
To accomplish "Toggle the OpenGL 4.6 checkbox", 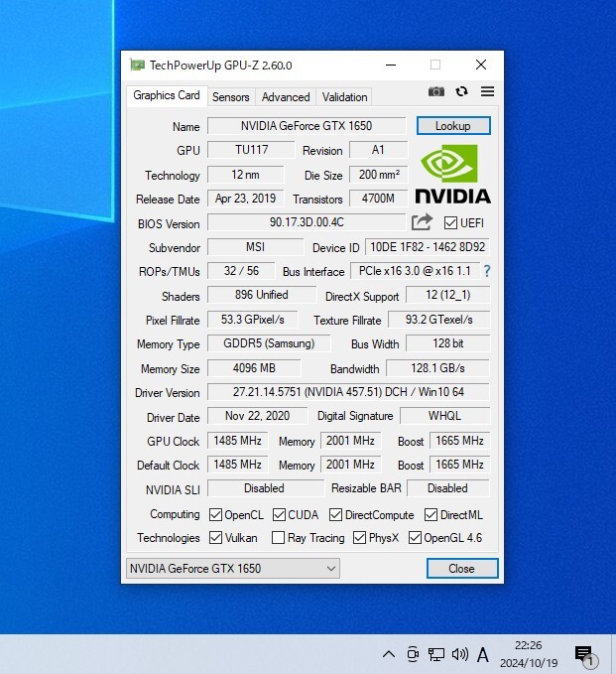I will tap(415, 537).
